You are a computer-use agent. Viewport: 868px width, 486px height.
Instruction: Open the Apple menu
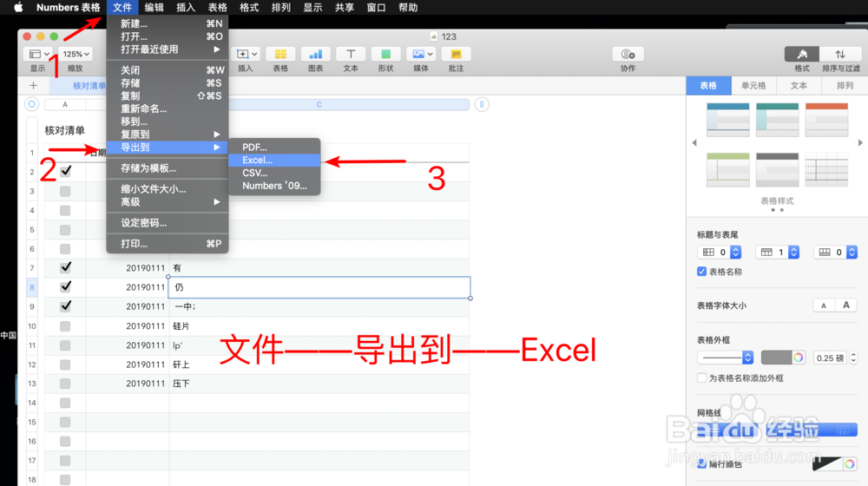tap(18, 7)
